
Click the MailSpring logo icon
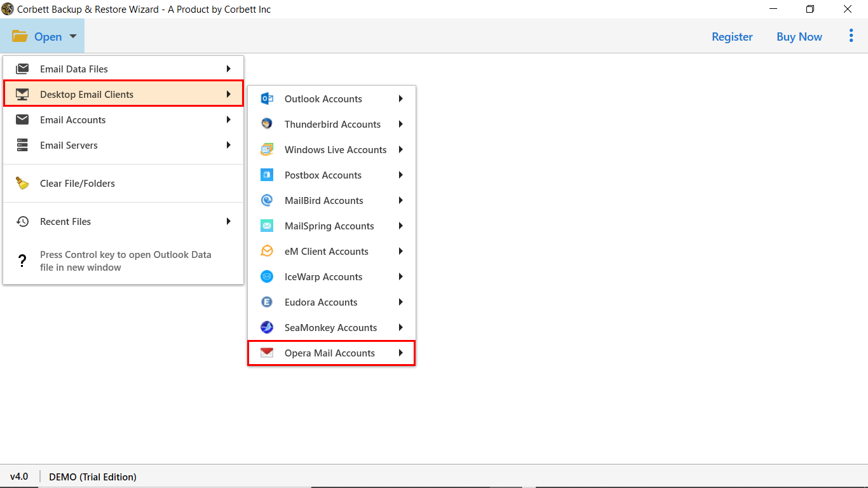tap(267, 226)
